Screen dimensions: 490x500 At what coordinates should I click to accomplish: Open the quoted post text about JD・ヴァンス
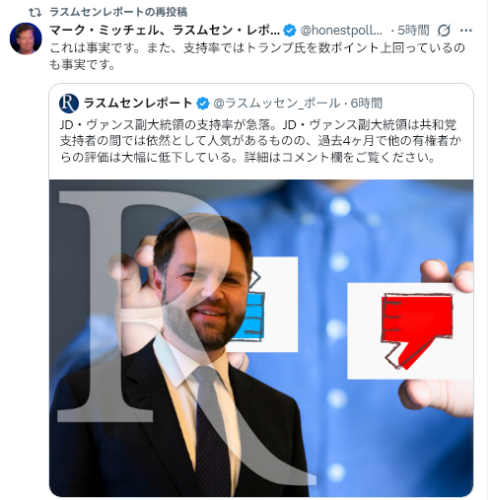[x=260, y=141]
